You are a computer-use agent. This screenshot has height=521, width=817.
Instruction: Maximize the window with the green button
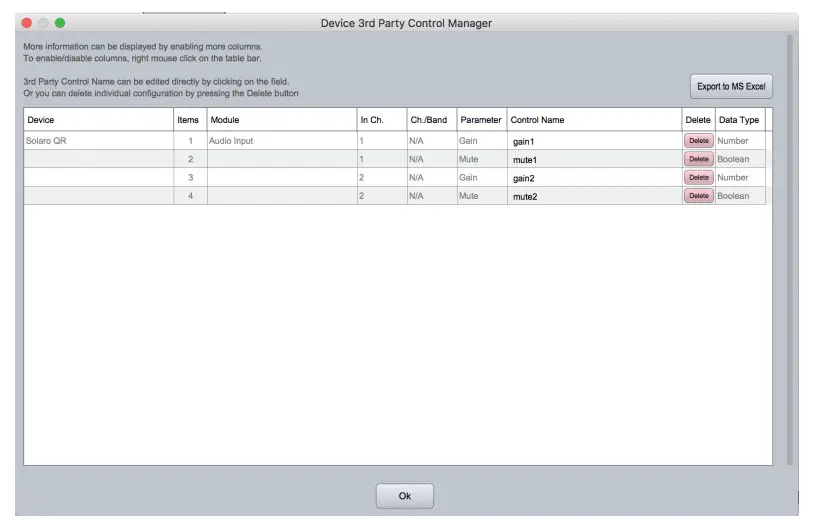tap(60, 23)
